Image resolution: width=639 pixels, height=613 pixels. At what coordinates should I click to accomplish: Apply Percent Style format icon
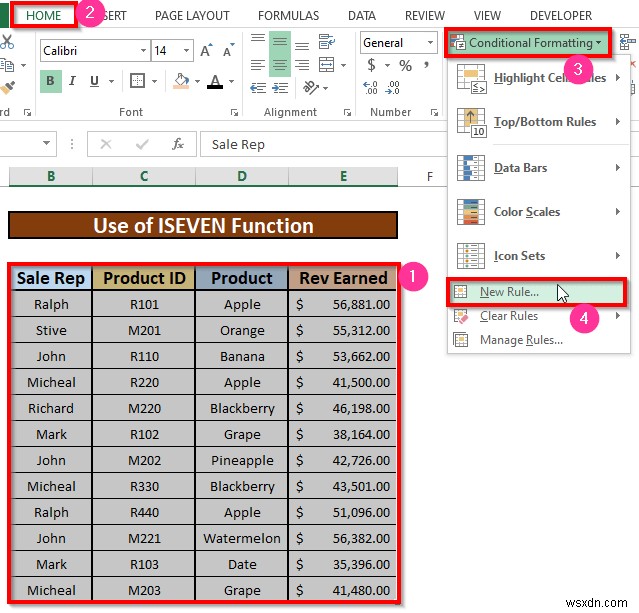tap(405, 65)
